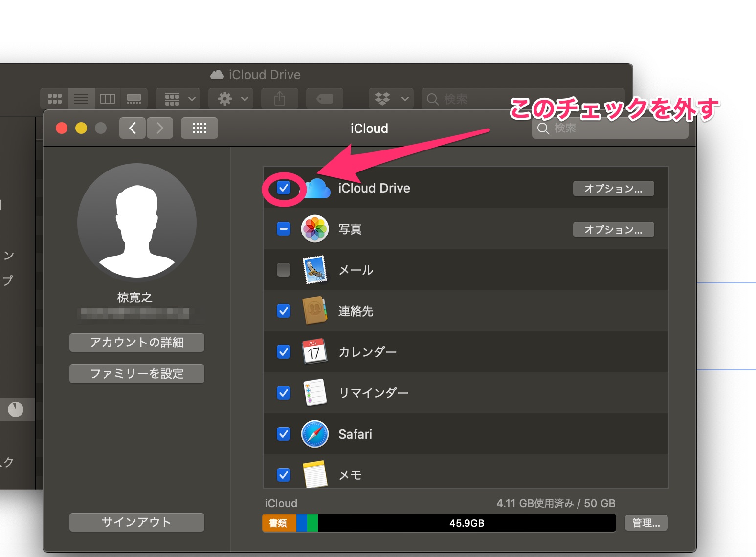Go forward in System Preferences
This screenshot has width=756, height=557.
click(160, 128)
